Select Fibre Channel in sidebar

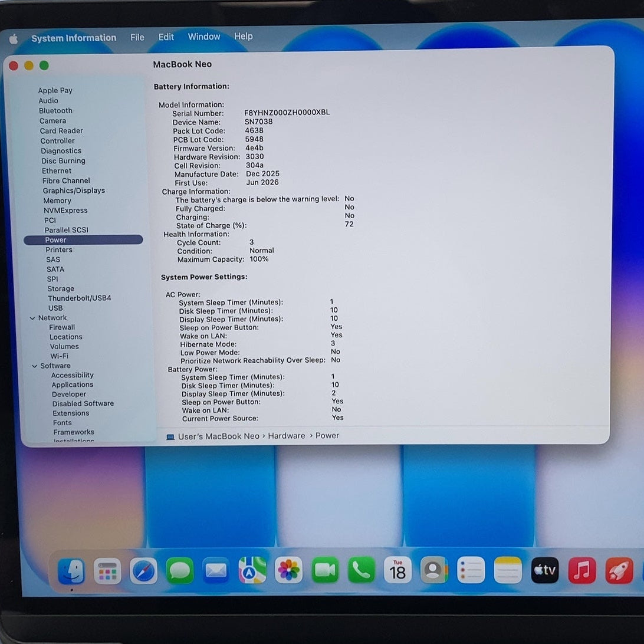tap(66, 180)
